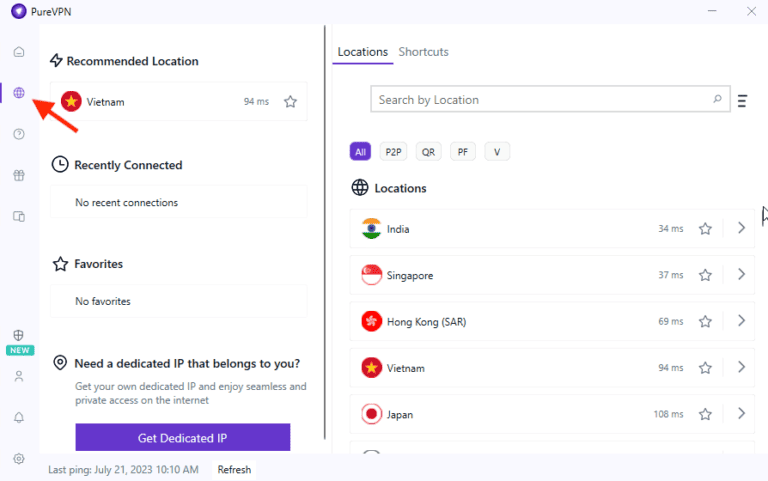The image size is (768, 481).
Task: Open the notifications bell icon
Action: [19, 417]
